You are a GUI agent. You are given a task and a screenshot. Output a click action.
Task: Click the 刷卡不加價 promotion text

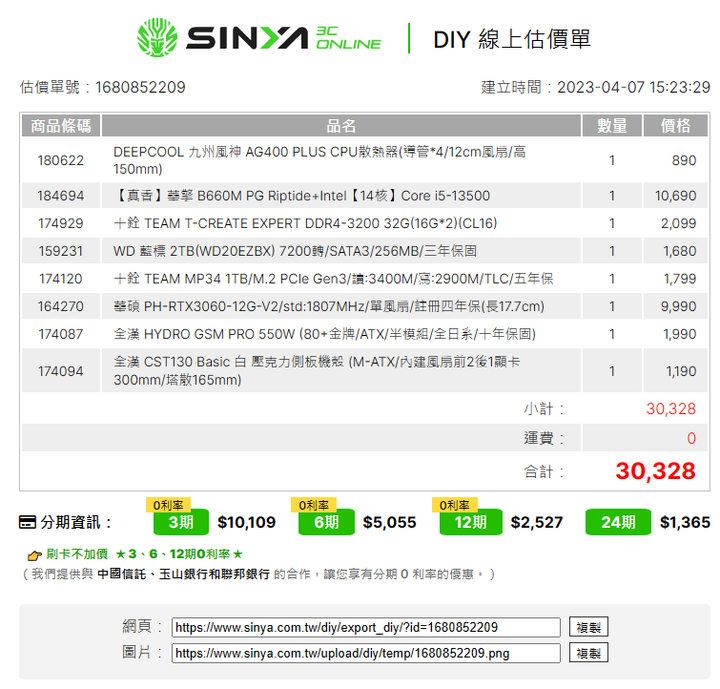tap(77, 554)
